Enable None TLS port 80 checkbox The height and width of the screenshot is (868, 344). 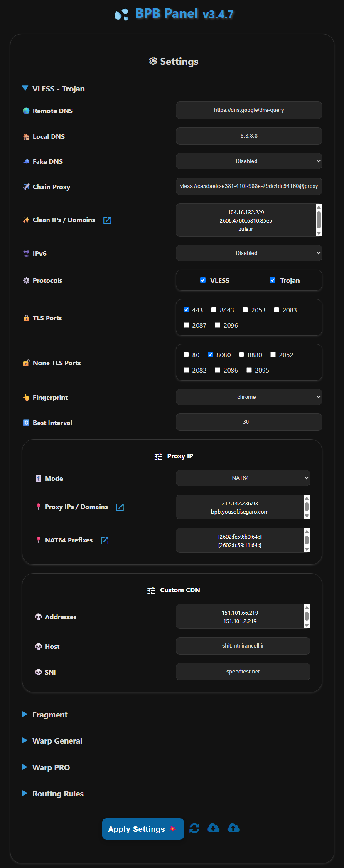pyautogui.click(x=187, y=355)
